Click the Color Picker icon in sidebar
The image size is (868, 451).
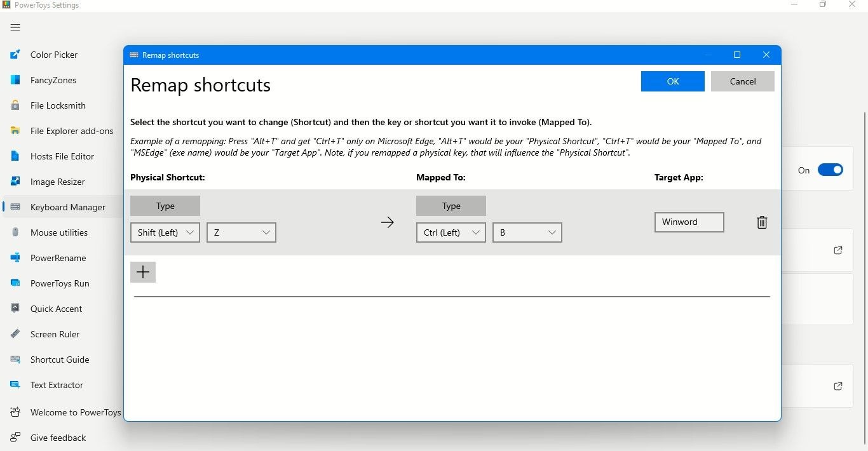(x=15, y=55)
